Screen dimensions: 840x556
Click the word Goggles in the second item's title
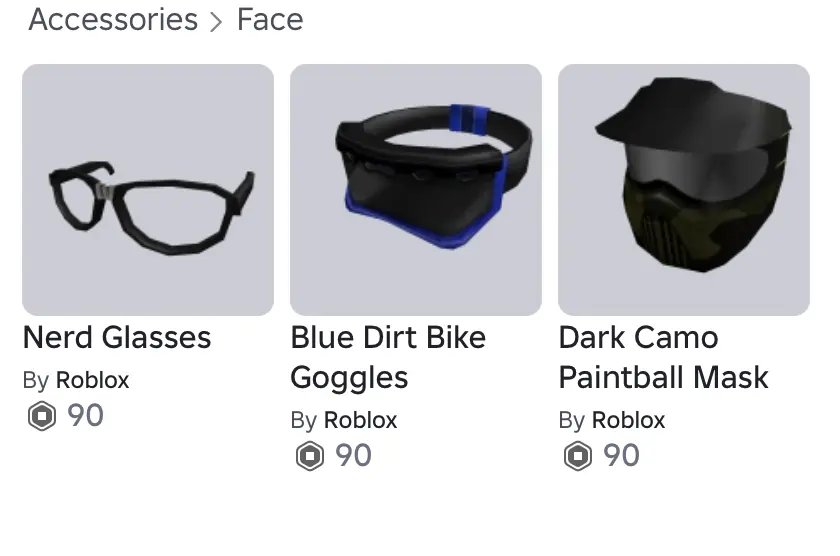[349, 378]
